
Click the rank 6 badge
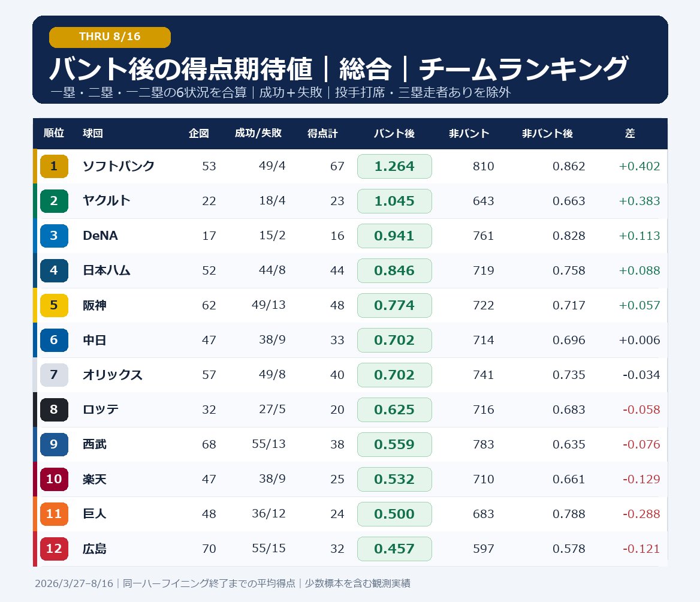[x=54, y=340]
